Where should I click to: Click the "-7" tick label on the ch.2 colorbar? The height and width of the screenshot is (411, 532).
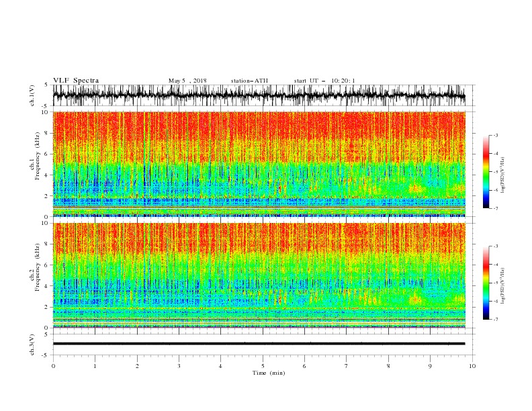pyautogui.click(x=495, y=320)
